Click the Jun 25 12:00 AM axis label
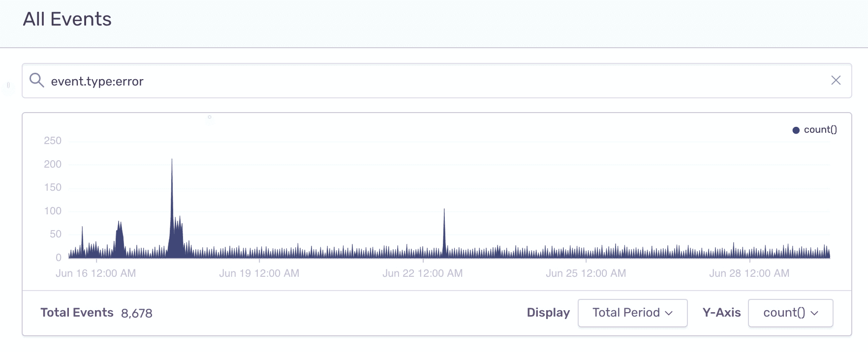This screenshot has height=352, width=868. [x=586, y=273]
